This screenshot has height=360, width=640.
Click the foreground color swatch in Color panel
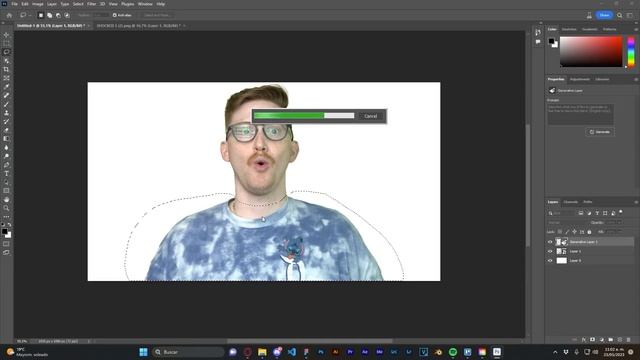click(x=551, y=41)
